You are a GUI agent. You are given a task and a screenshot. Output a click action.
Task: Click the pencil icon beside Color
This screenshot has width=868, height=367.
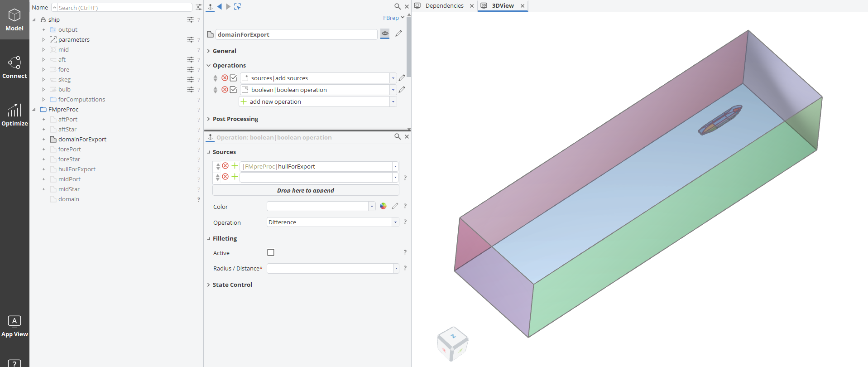[395, 206]
